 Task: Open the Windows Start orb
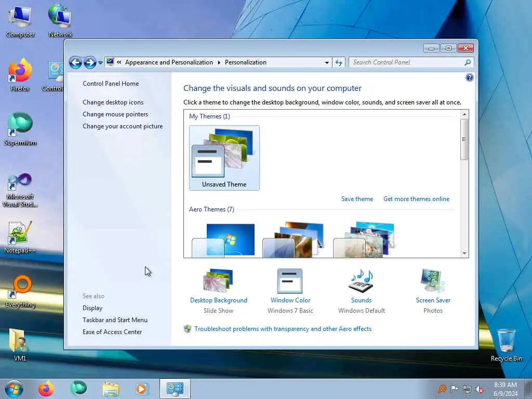[x=14, y=389]
